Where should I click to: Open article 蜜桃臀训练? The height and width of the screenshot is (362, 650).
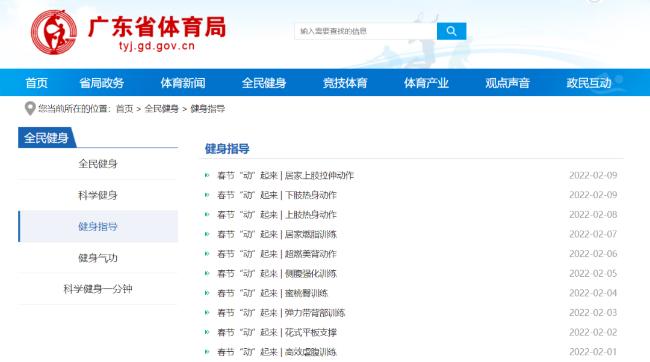(273, 293)
